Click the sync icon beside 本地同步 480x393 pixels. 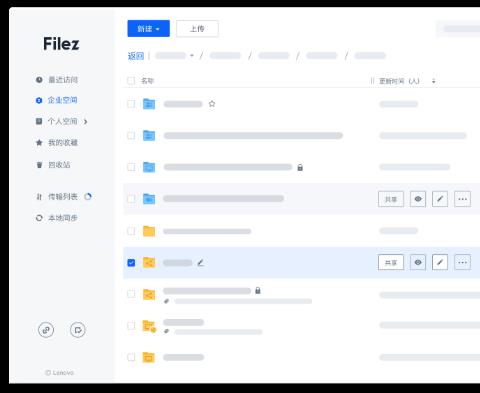[39, 218]
